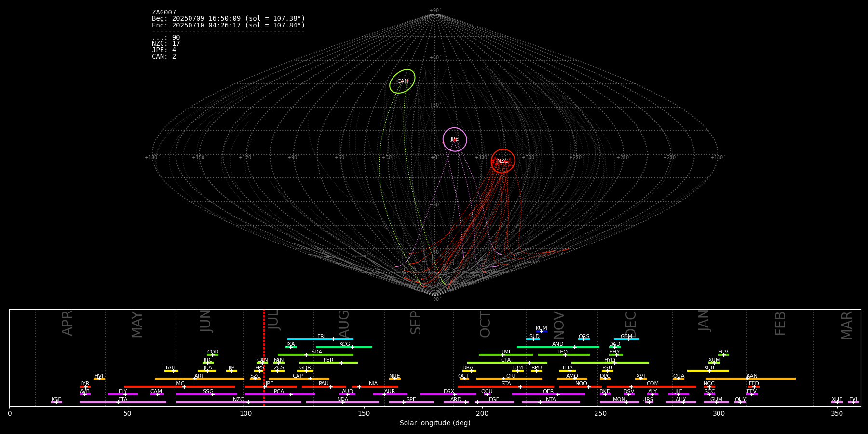Click the GEM shower bar in timeline
This screenshot has height=434, width=868.
(x=626, y=339)
